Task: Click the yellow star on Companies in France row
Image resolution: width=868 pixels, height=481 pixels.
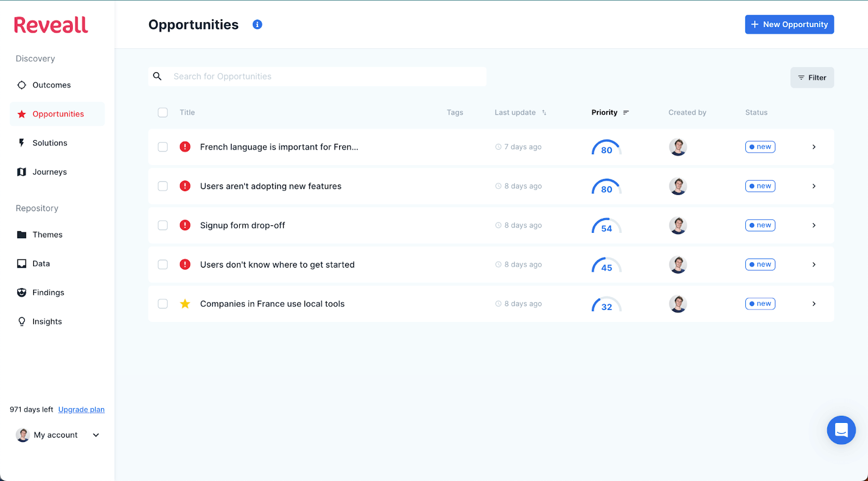Action: pos(185,304)
